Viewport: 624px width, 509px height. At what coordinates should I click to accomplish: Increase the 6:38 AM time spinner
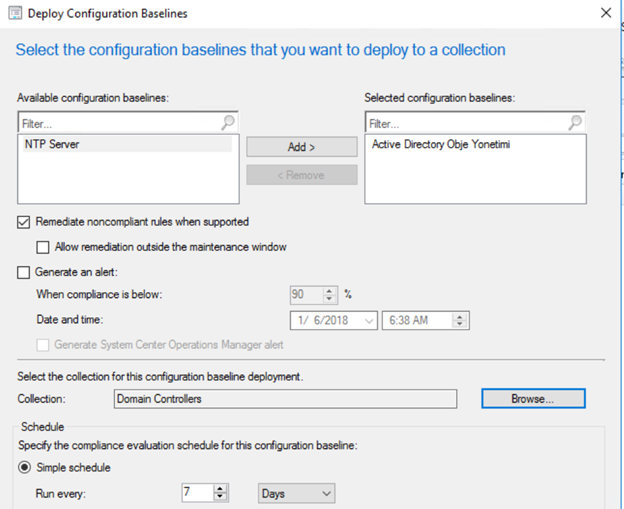[x=460, y=317]
